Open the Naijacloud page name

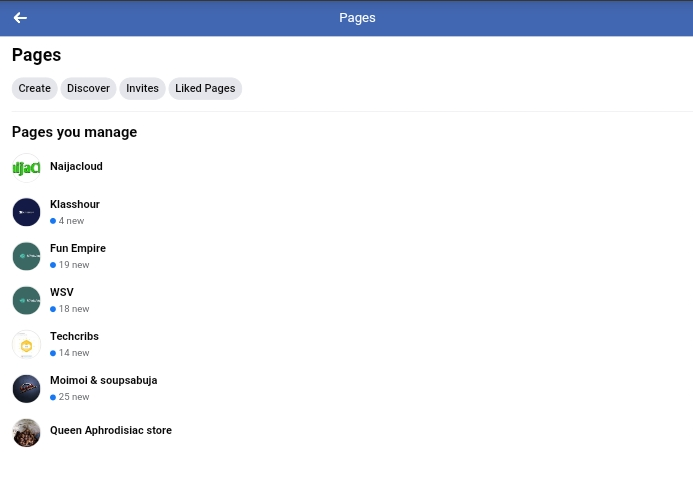click(x=76, y=166)
